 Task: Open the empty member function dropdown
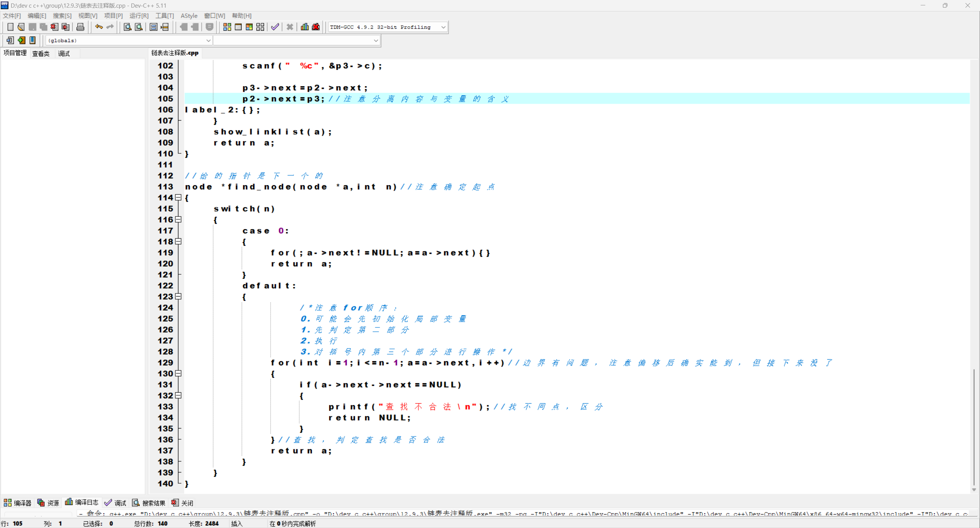coord(376,41)
